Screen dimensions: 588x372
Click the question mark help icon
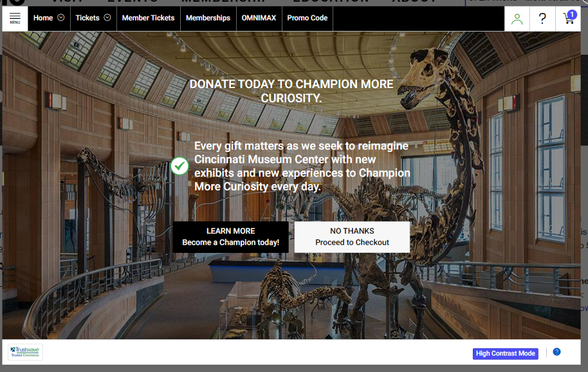coord(542,19)
